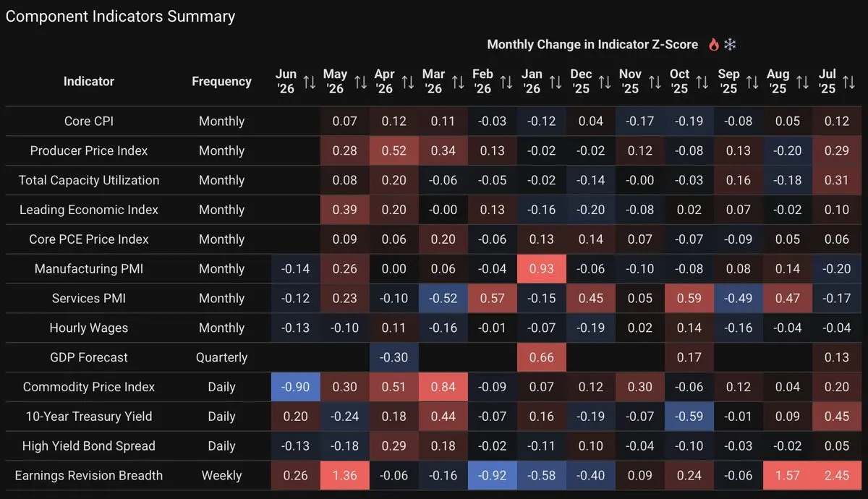Viewport: 868px width, 499px height.
Task: Sort the Nov '25 column arrows
Action: [x=654, y=82]
